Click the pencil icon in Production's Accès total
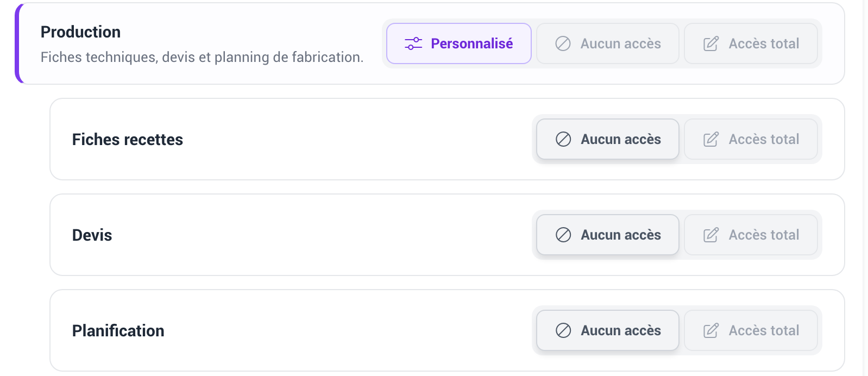Image resolution: width=868 pixels, height=376 pixels. pyautogui.click(x=711, y=43)
